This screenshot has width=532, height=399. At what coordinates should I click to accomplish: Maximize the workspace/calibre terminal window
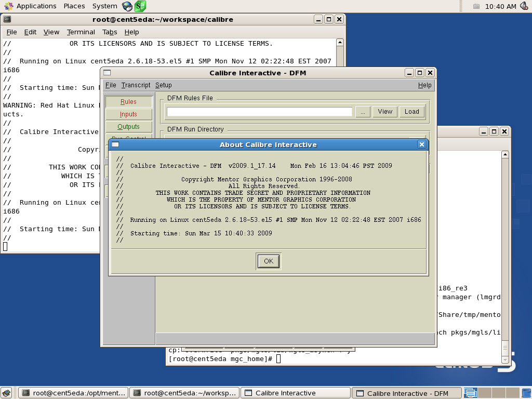(328, 19)
